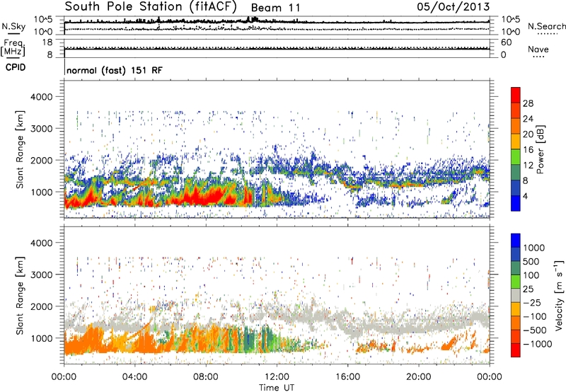Screen dimensions: 566x392
Task: Click the '16:00' time tick label
Action: tap(347, 377)
